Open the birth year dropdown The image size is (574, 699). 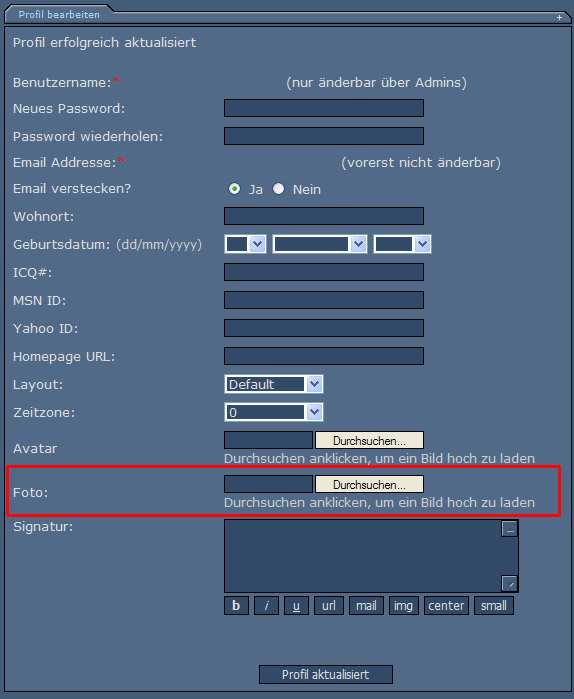pyautogui.click(x=402, y=244)
